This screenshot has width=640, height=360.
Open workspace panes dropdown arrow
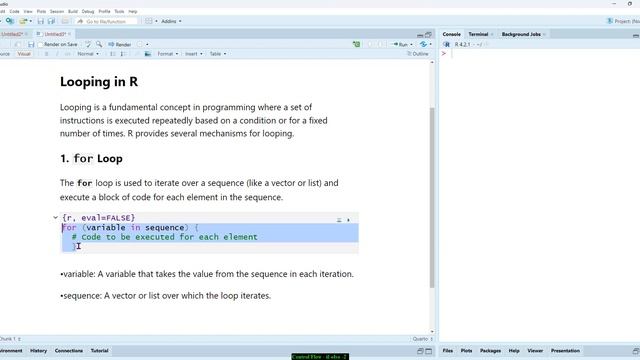(x=156, y=21)
